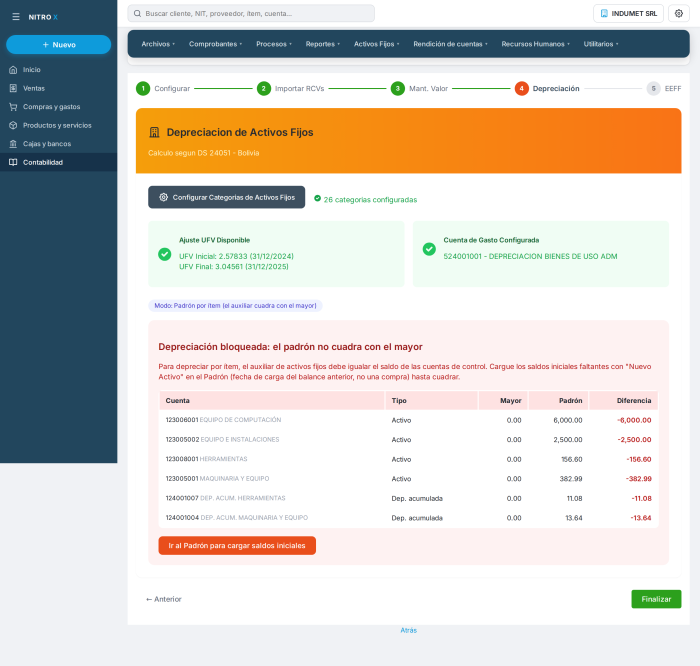The width and height of the screenshot is (700, 666).
Task: Click Configurar Categorias de Activos Fijos button
Action: [x=226, y=197]
